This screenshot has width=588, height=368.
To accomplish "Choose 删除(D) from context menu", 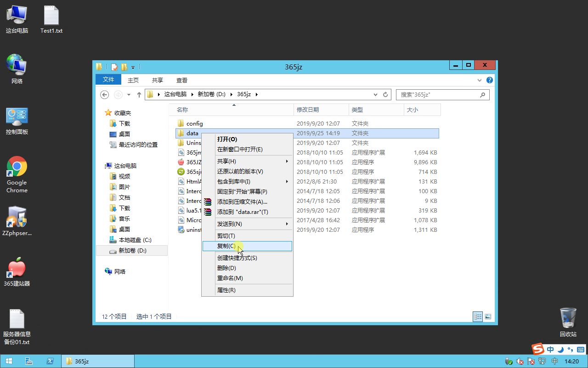I will pos(247,268).
